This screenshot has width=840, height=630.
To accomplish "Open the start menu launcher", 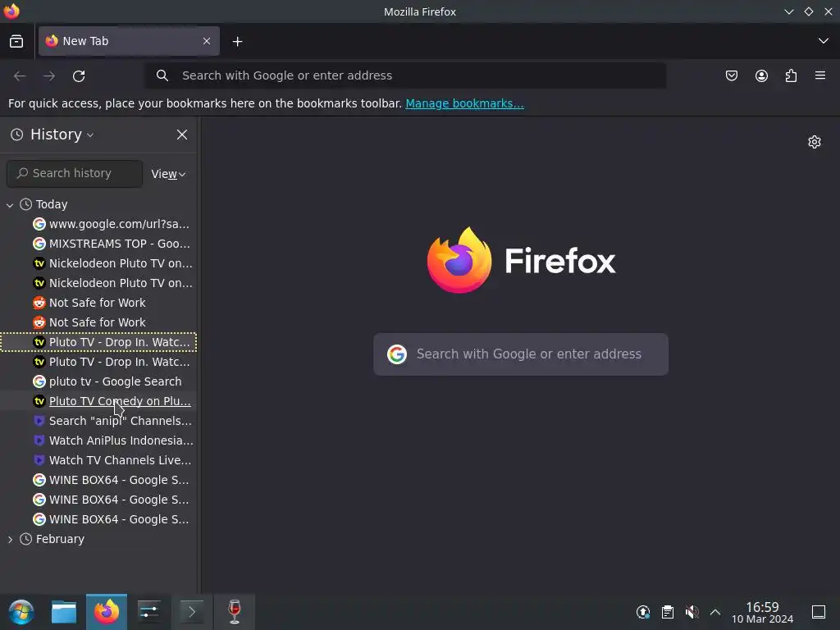I will tap(21, 612).
